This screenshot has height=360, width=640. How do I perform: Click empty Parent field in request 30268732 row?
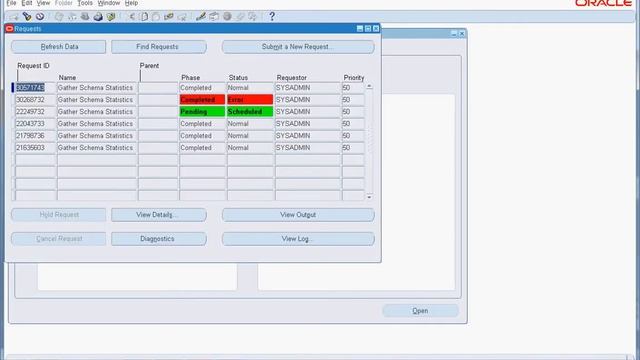(x=158, y=100)
